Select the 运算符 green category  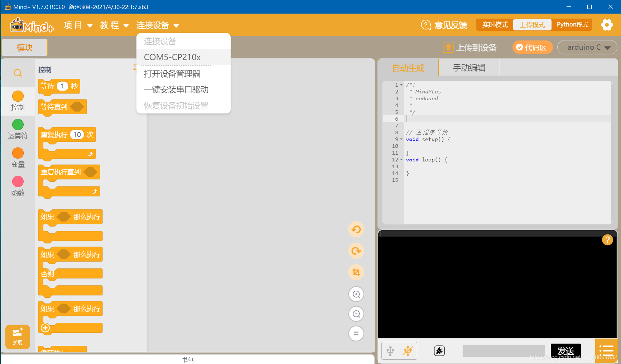[x=18, y=129]
